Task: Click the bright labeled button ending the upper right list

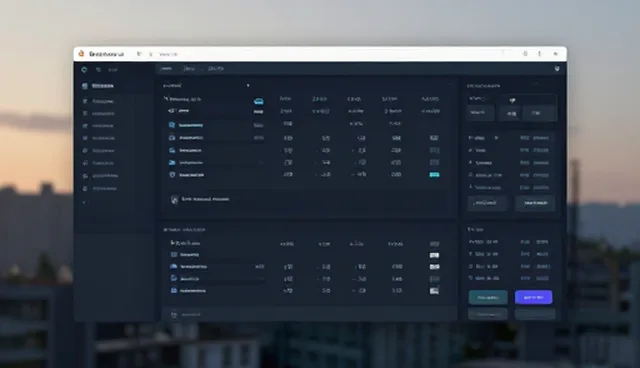Action: [536, 203]
